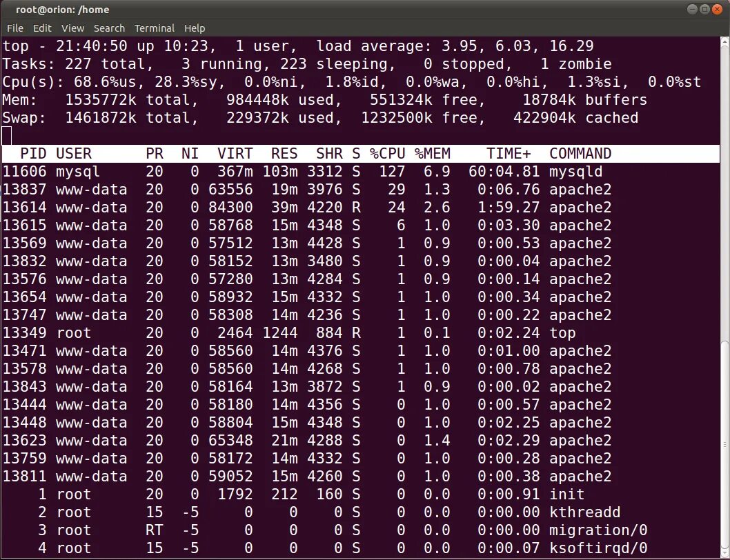Click the 127 %CPU value for mysqld
The height and width of the screenshot is (560, 730).
coord(392,172)
